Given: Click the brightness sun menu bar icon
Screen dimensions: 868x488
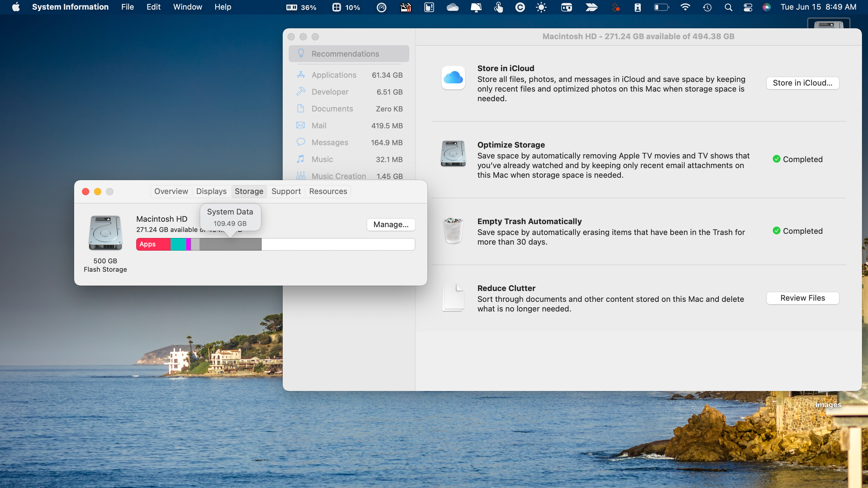Looking at the screenshot, I should (541, 7).
